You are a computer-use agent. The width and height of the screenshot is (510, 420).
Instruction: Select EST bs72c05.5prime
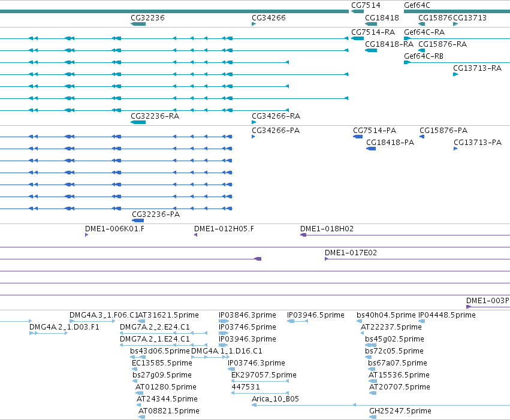pos(394,352)
